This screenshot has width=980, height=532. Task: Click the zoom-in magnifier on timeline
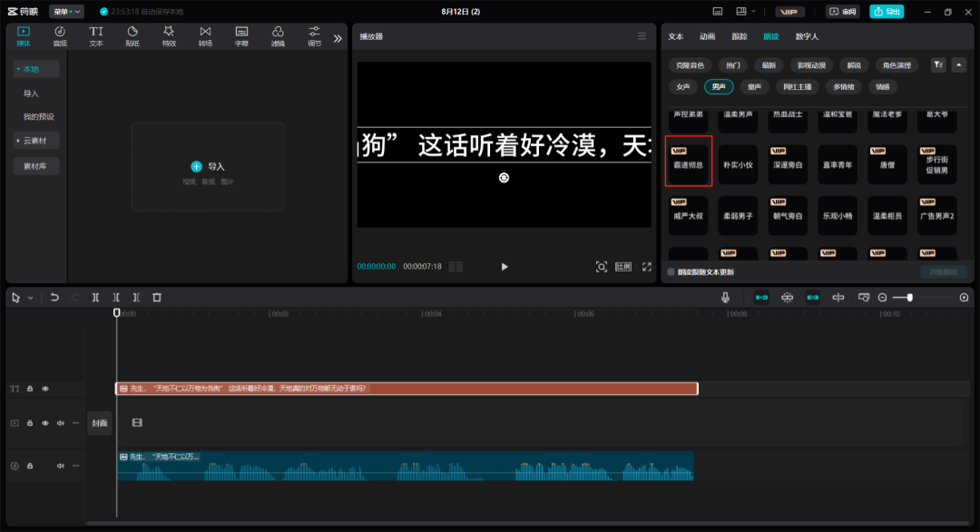[x=964, y=298]
